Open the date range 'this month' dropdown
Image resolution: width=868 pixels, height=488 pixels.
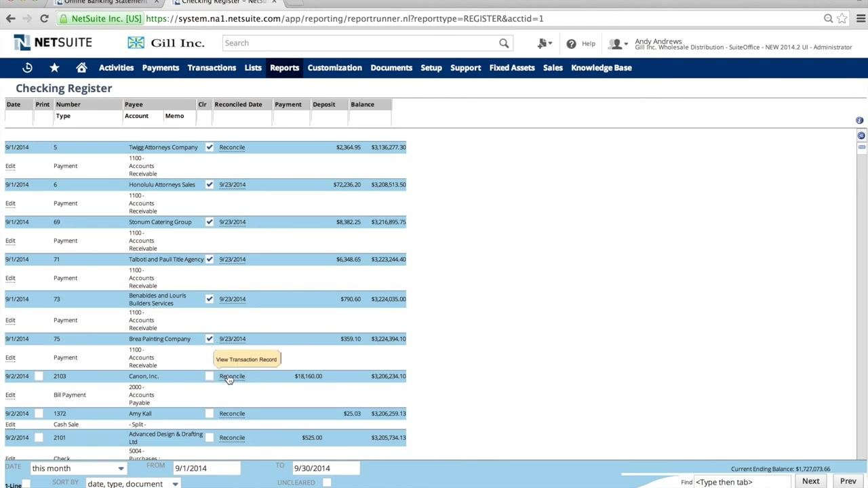pyautogui.click(x=79, y=468)
